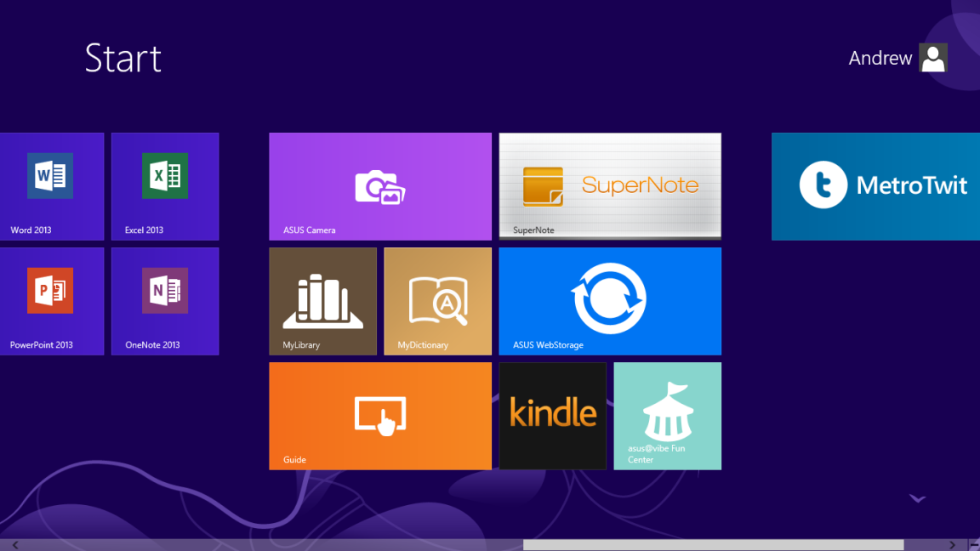Launch Excel 2013
The image size is (980, 551).
coord(165,186)
